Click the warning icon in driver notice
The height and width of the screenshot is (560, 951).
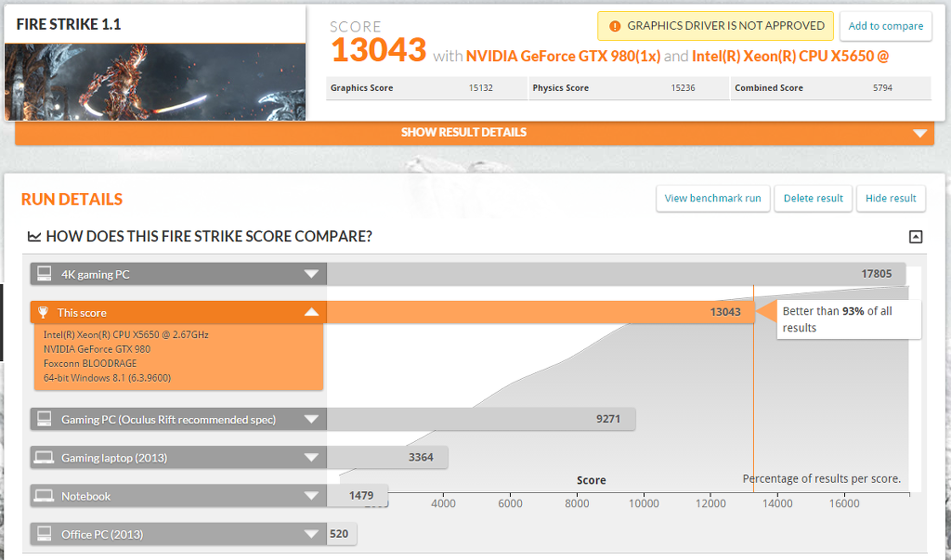click(615, 26)
